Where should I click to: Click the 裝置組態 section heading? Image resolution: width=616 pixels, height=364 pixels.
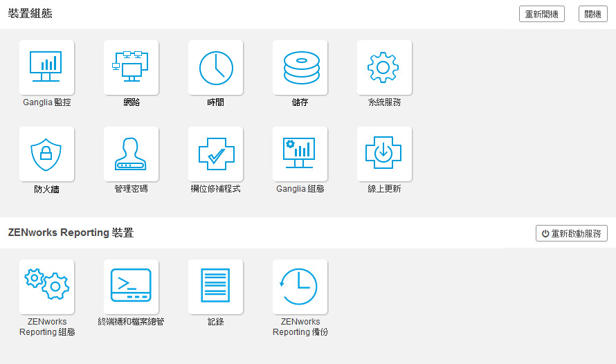30,14
